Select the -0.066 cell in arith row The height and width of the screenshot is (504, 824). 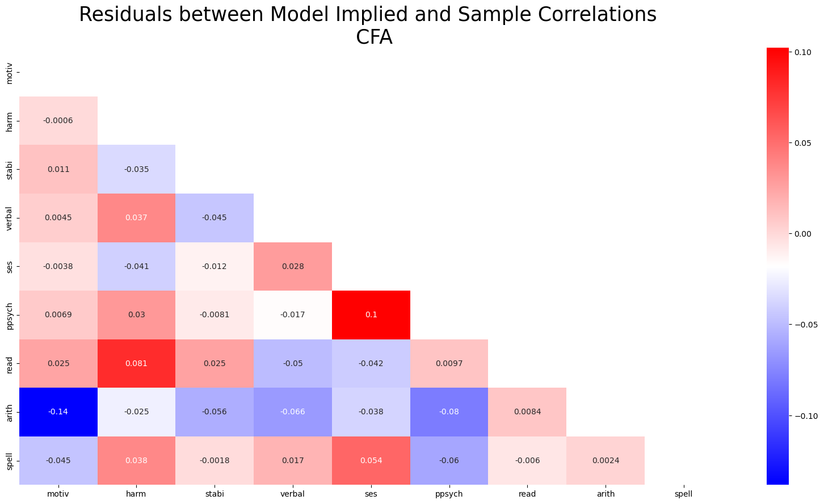pos(293,411)
